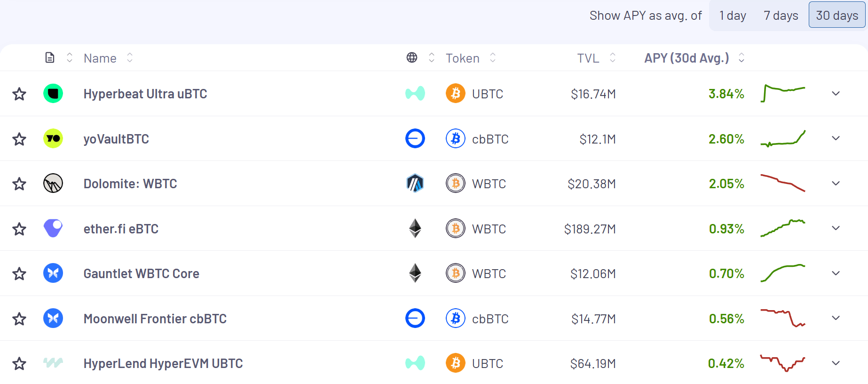Favorite the yoVaultBTC star

(x=19, y=139)
